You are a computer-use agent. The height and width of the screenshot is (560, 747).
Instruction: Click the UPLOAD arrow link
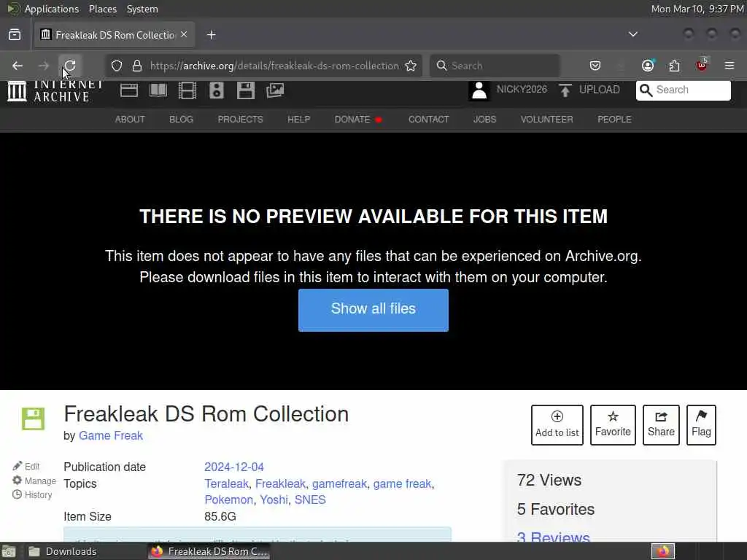point(589,90)
